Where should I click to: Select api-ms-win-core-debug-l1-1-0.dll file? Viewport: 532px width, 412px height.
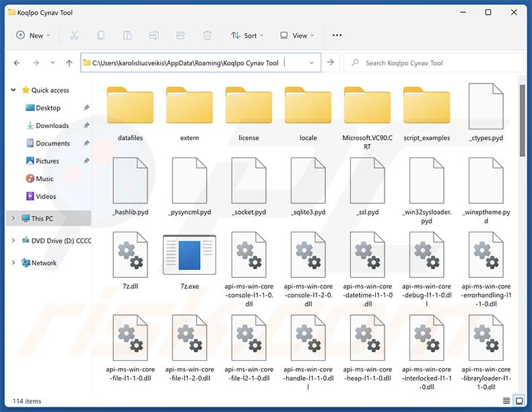pos(426,269)
